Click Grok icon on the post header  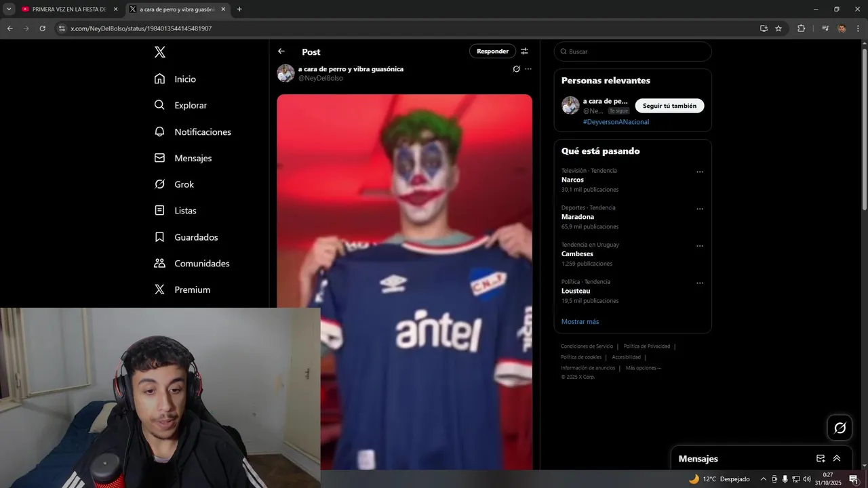coord(516,69)
